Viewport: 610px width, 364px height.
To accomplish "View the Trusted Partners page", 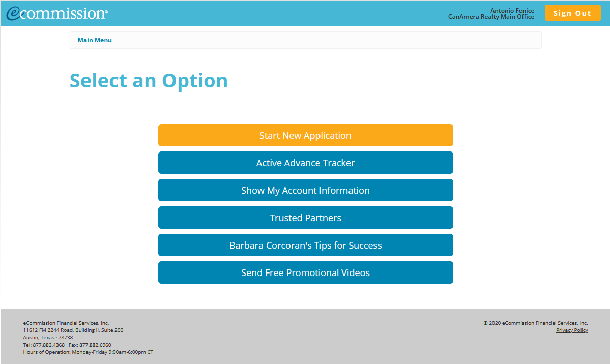I will [305, 218].
